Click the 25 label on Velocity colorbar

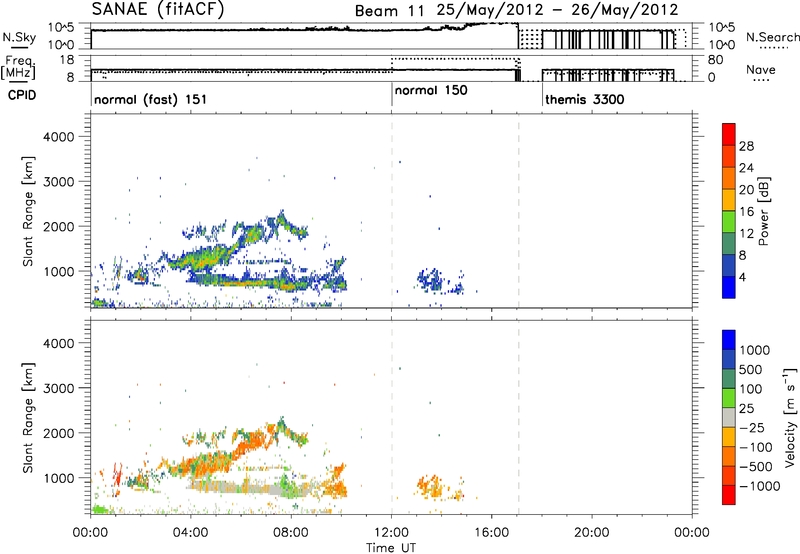746,409
